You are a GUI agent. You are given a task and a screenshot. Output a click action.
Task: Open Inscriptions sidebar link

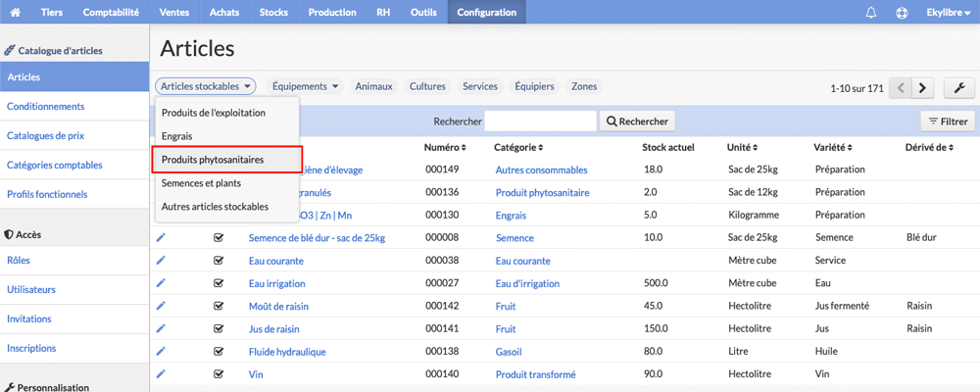(x=74, y=348)
